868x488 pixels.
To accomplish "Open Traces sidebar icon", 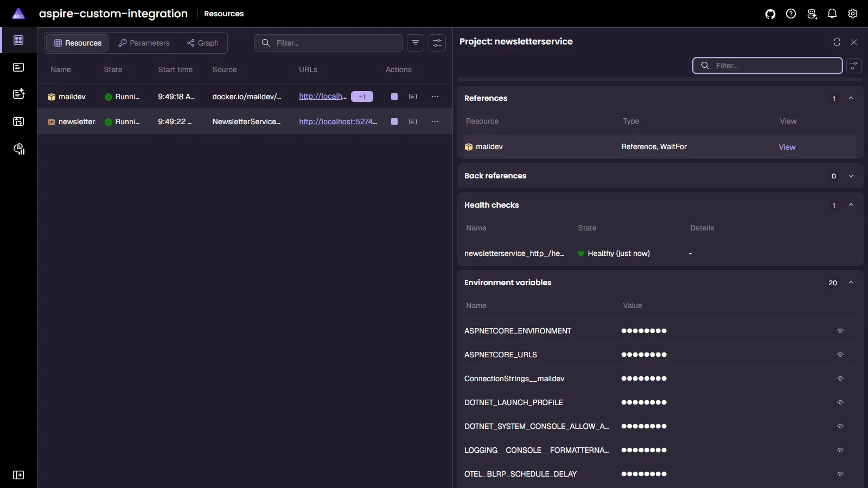I will 18,121.
